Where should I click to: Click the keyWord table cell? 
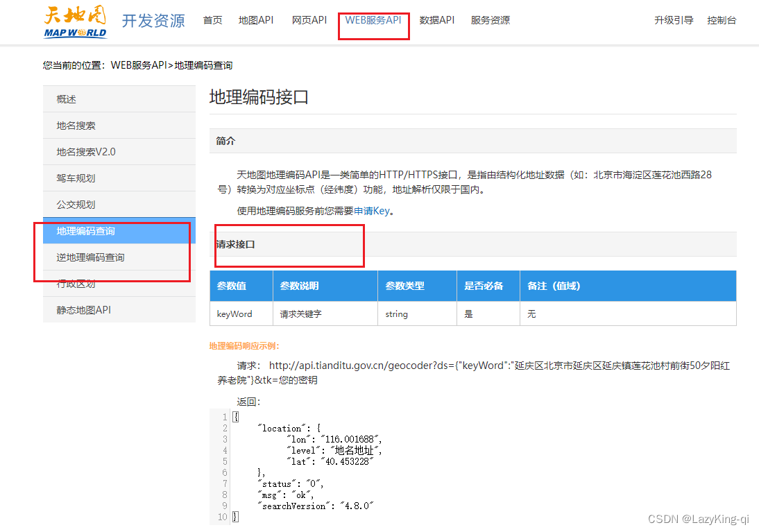point(241,314)
